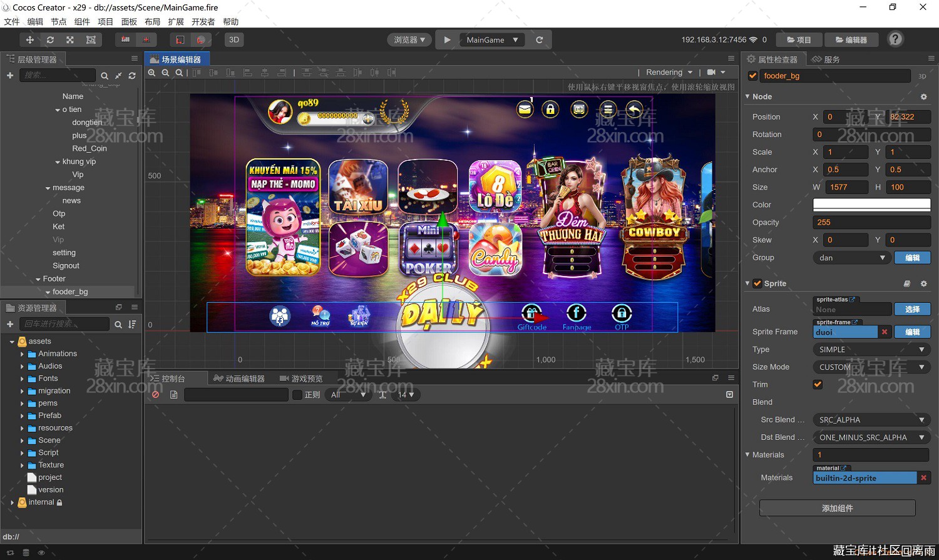Open the 组件 menu

82,22
